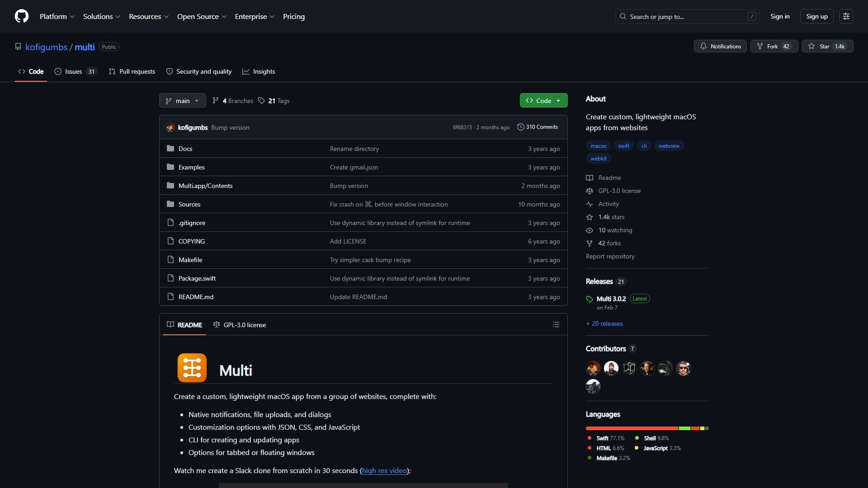Click the Notifications bell button
This screenshot has width=868, height=488.
[x=721, y=46]
